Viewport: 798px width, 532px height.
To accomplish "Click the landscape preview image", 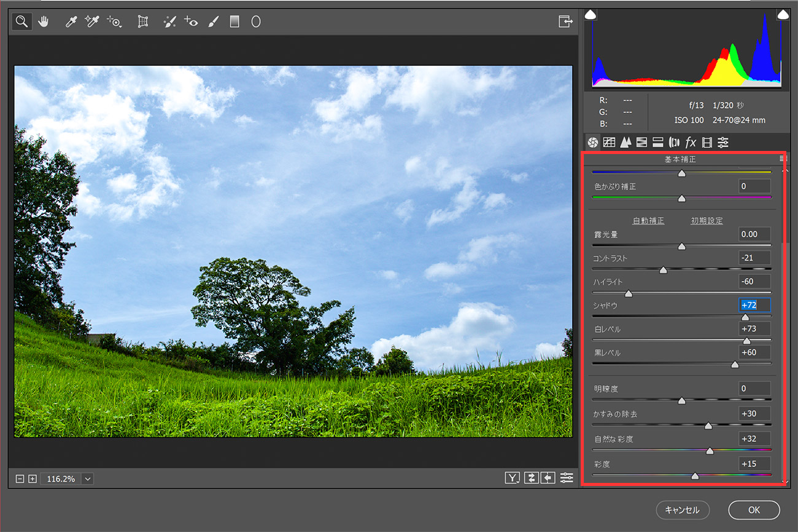I will pyautogui.click(x=293, y=252).
